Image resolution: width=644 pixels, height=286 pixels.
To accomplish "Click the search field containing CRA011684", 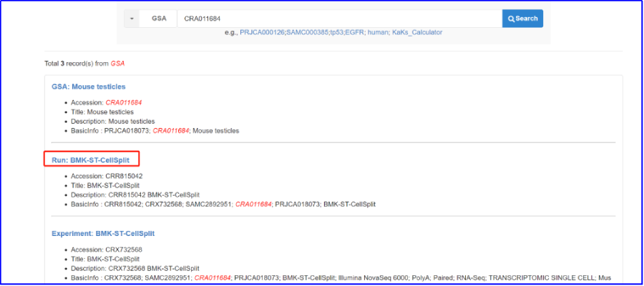I will pyautogui.click(x=336, y=19).
